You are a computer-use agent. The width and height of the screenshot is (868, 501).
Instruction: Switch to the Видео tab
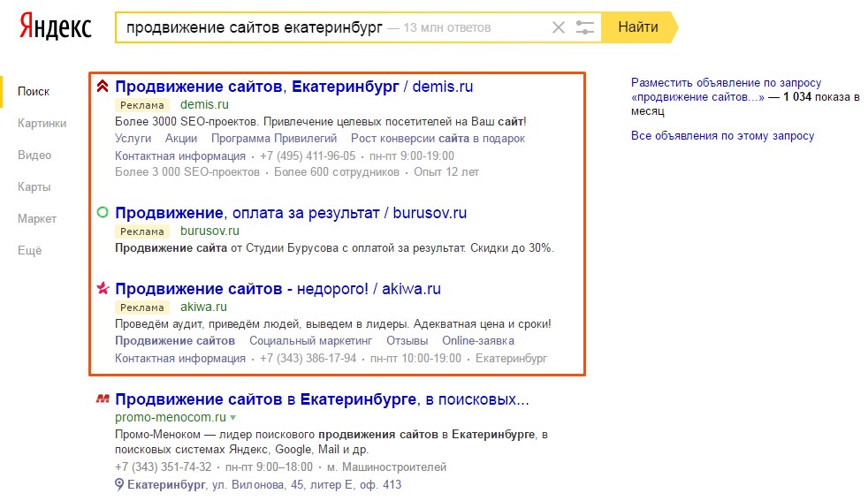click(x=34, y=155)
